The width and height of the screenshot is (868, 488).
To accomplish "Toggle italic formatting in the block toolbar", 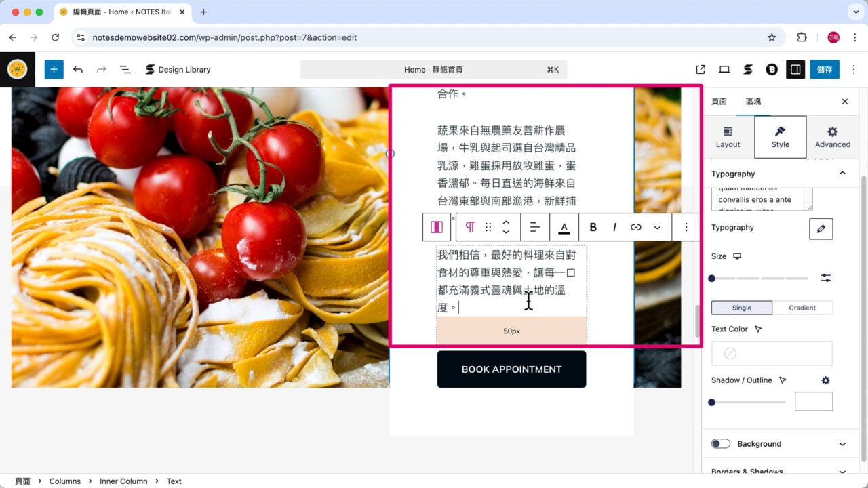I will 614,227.
